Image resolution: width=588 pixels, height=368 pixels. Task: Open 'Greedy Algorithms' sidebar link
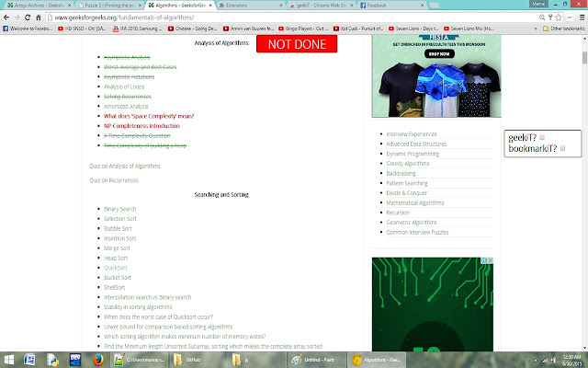408,164
